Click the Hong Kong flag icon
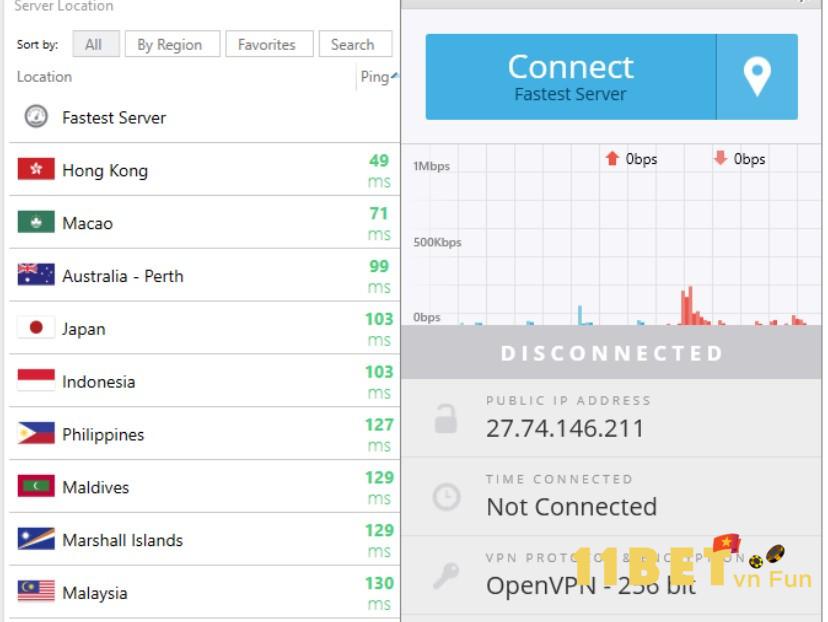This screenshot has height=622, width=828. pyautogui.click(x=36, y=169)
